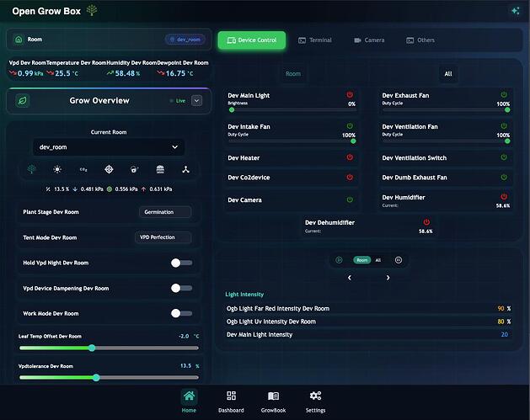The image size is (530, 420).
Task: Enable Vpd Device Dampening Dev Room switch
Action: coord(181,288)
